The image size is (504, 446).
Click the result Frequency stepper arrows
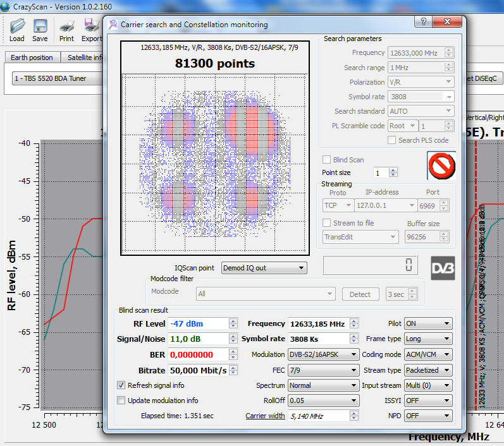tap(354, 323)
